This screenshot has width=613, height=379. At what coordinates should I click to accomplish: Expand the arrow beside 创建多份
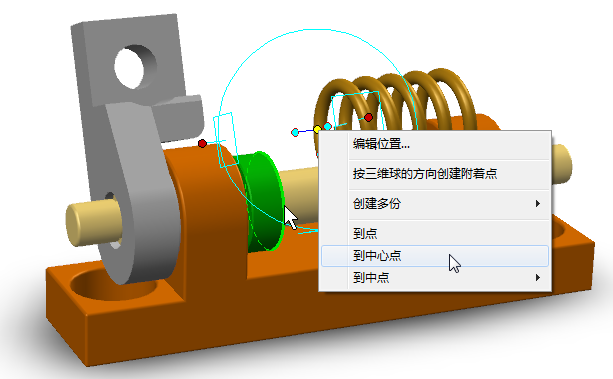[x=538, y=204]
